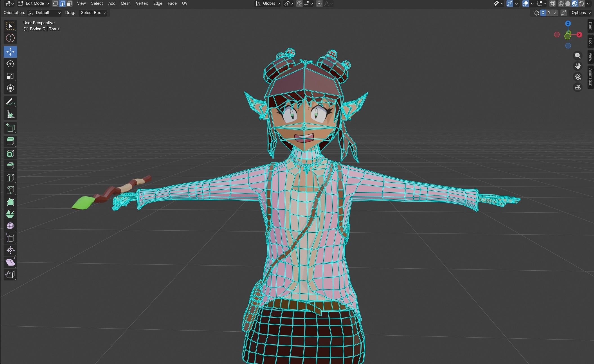Open the Item sidebar tab
The image size is (594, 364).
(x=590, y=26)
